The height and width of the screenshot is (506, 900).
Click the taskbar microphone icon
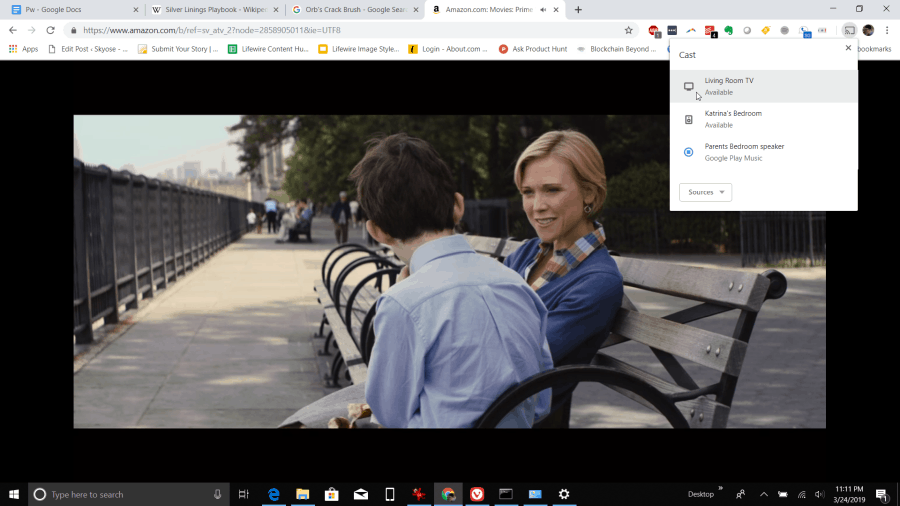click(x=218, y=494)
